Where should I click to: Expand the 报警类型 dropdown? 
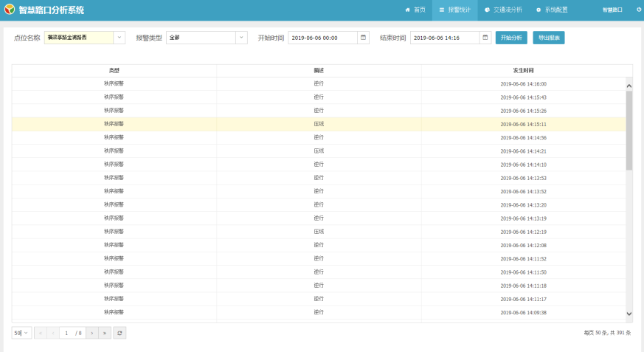pos(241,38)
